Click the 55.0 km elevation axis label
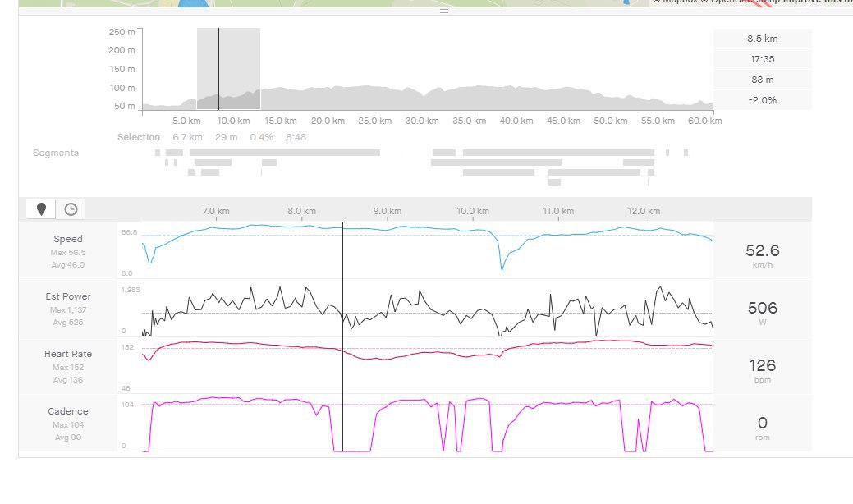Viewport: 853px width, 504px height. (658, 121)
